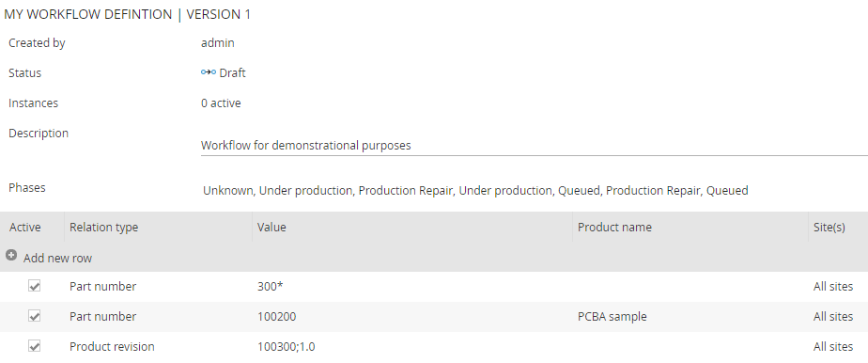
Task: Edit the workflow Description text field
Action: tap(535, 146)
